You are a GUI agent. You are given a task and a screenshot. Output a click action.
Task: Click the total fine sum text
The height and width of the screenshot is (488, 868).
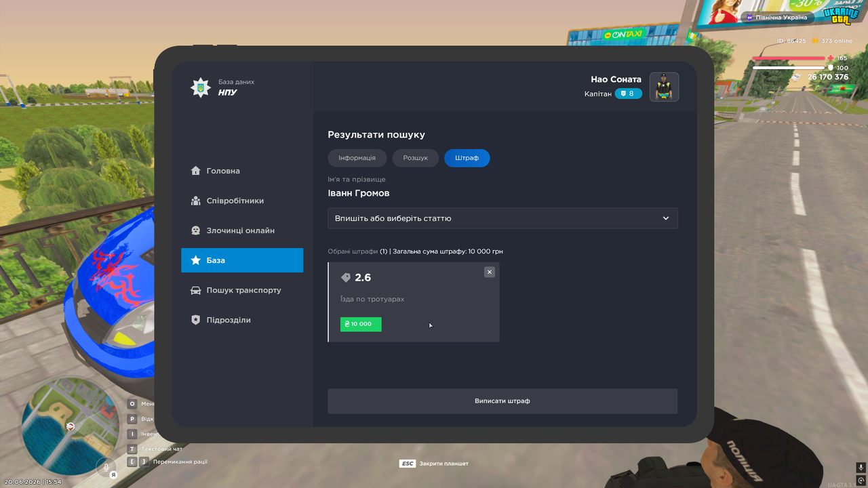(448, 251)
